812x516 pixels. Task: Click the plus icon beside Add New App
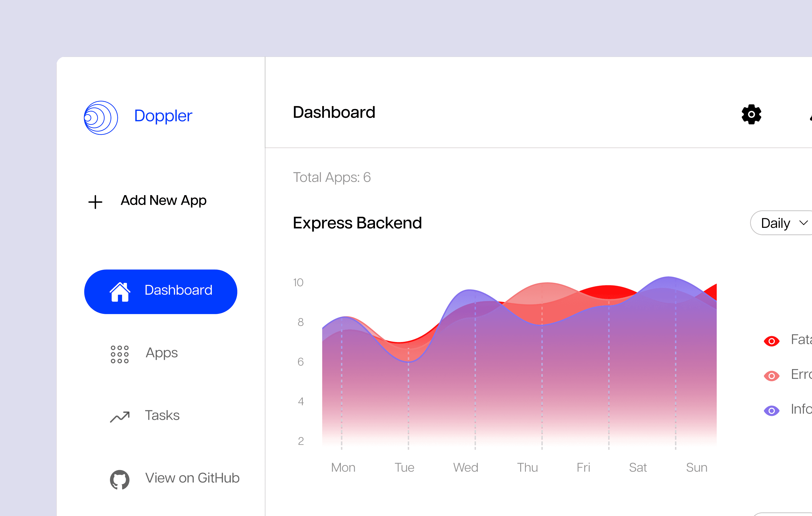coord(95,202)
